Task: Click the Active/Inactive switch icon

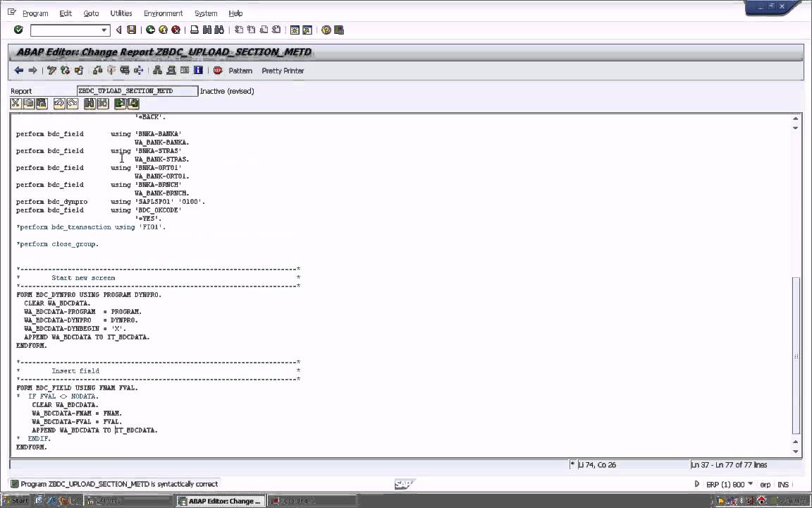Action: [65, 71]
